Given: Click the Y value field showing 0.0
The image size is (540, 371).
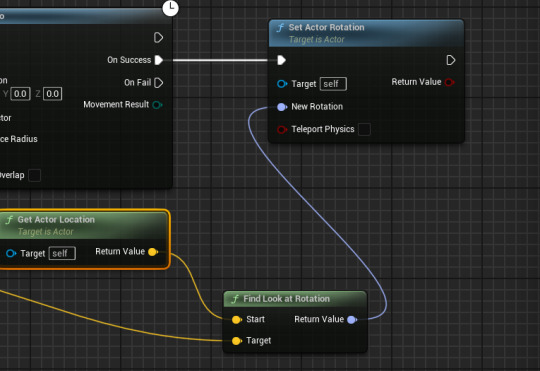Looking at the screenshot, I should click(x=20, y=94).
